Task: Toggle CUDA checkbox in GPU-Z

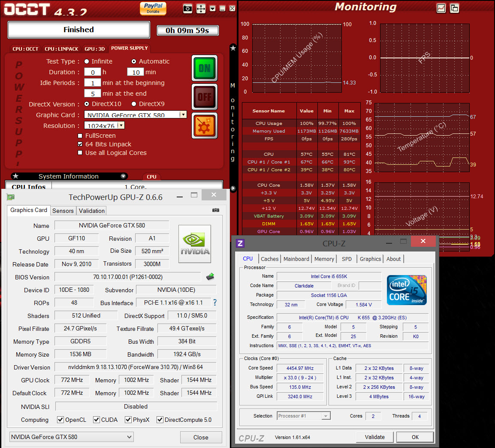Action: click(97, 420)
